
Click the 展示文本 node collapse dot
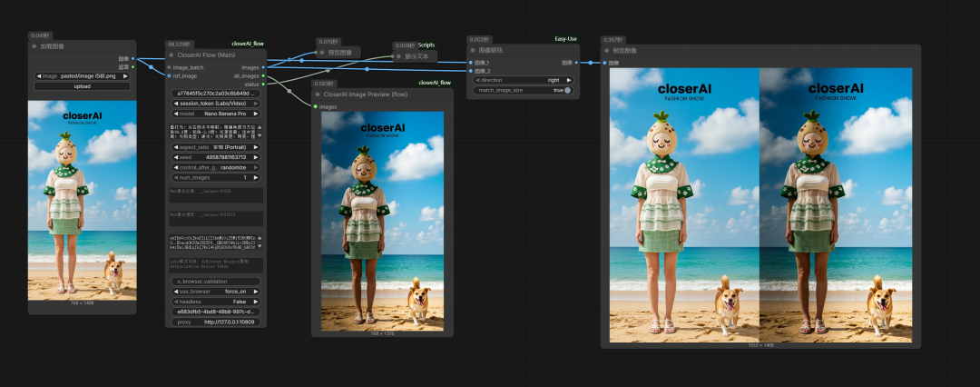(397, 55)
